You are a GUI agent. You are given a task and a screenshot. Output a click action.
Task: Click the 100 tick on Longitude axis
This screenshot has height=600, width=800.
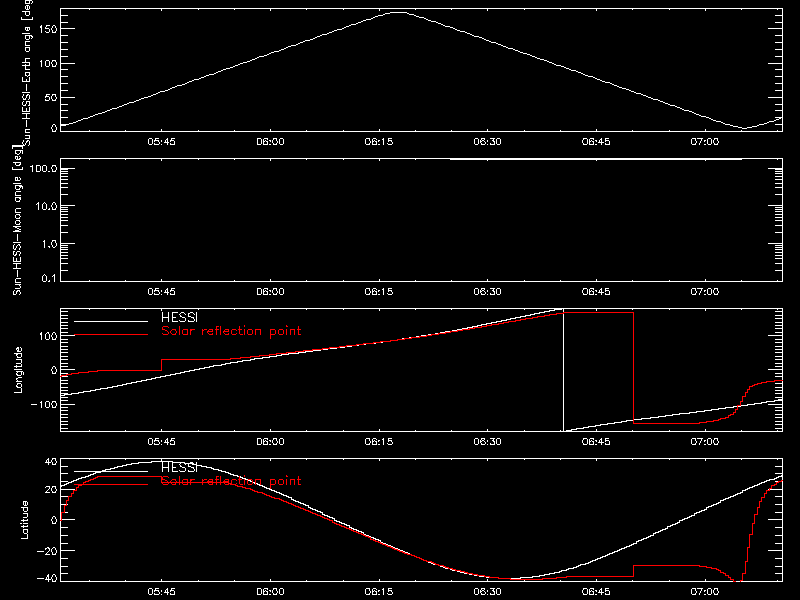(x=48, y=336)
